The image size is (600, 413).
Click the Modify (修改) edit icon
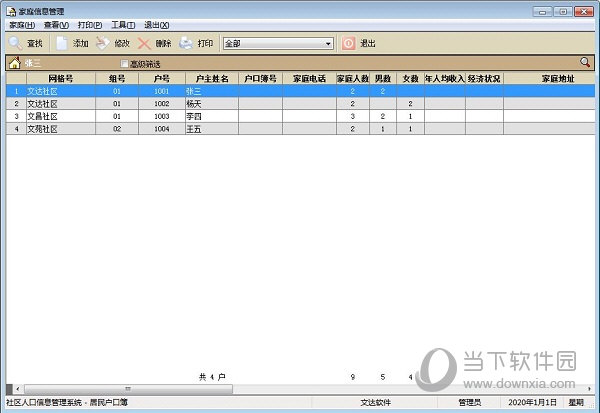(x=103, y=43)
